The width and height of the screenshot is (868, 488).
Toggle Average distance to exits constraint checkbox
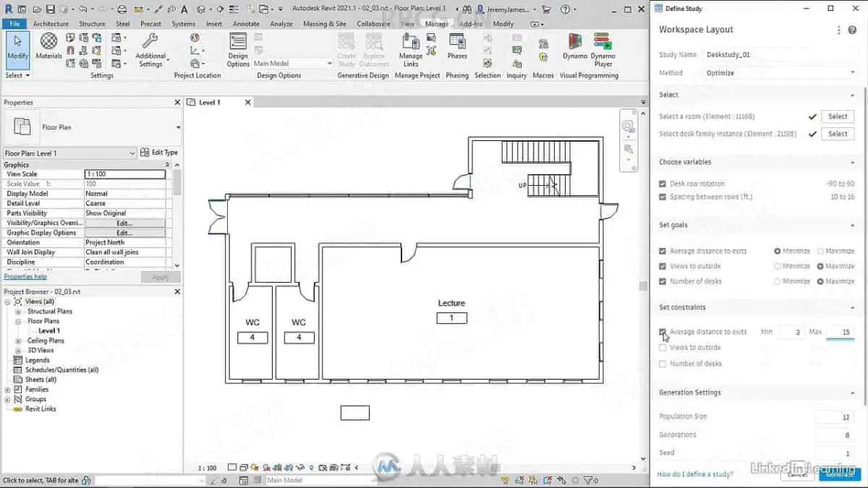[x=663, y=332]
